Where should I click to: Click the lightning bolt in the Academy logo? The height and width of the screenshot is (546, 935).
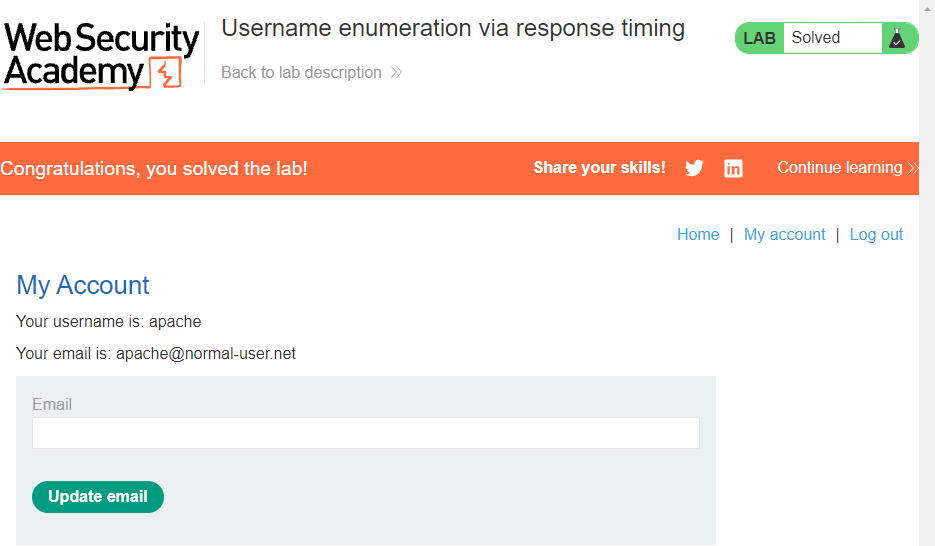point(165,73)
